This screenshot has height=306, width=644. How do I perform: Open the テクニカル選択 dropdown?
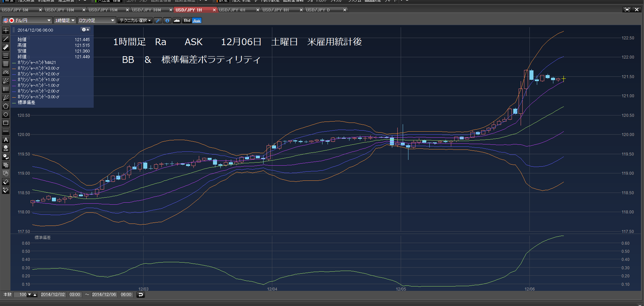(x=135, y=21)
